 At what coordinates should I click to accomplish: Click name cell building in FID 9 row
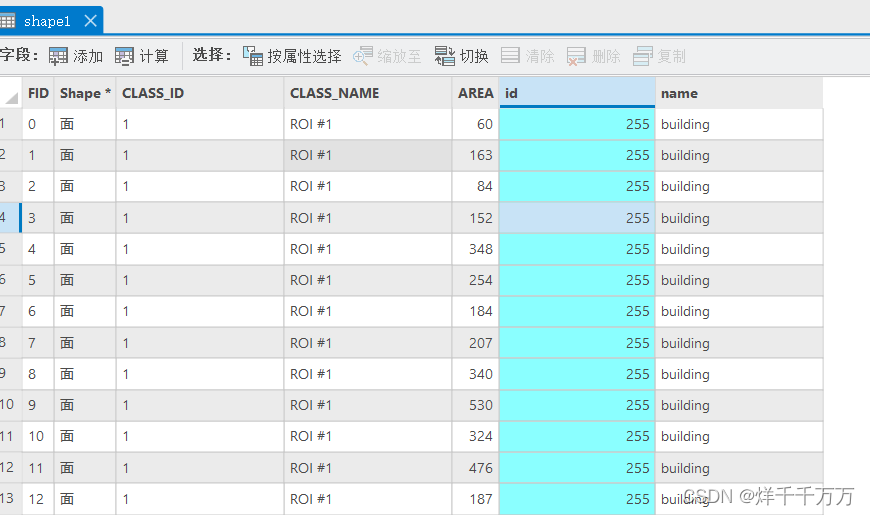tap(739, 405)
